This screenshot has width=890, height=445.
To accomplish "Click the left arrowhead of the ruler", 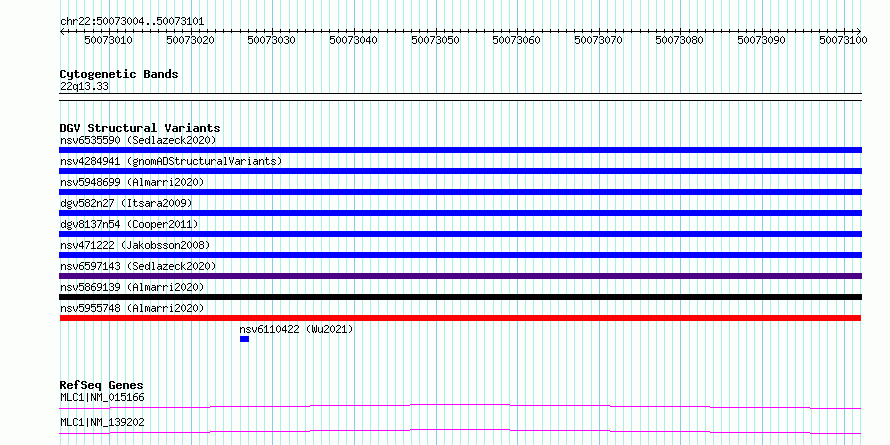I will pos(62,31).
